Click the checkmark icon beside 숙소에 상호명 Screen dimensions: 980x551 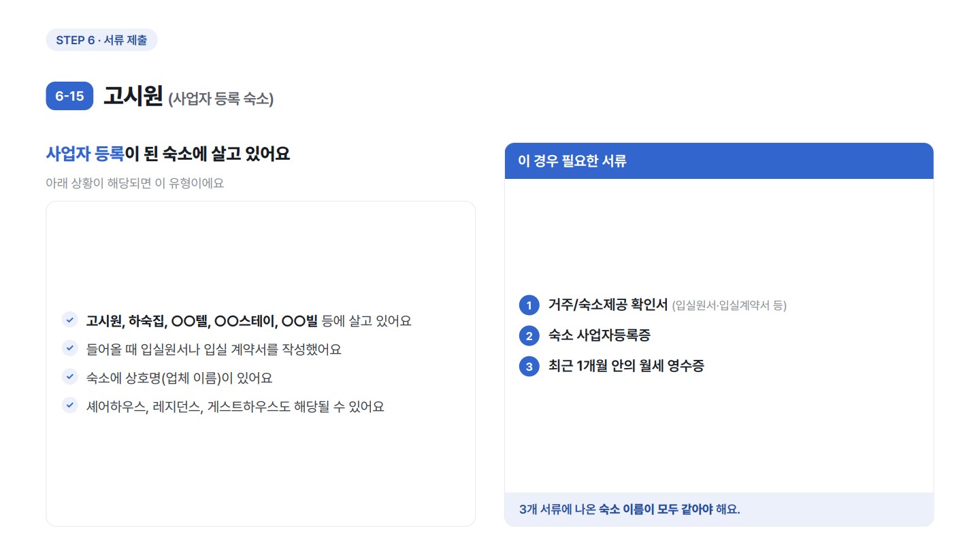click(69, 377)
